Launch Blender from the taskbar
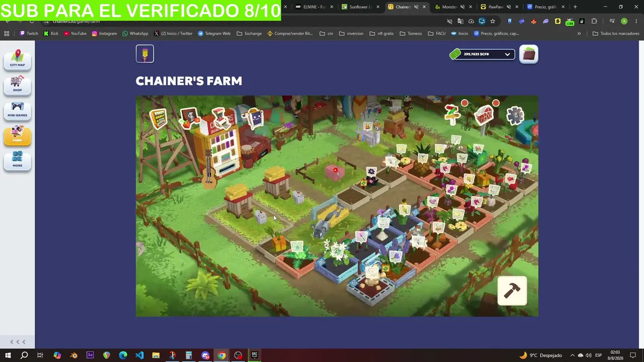The width and height of the screenshot is (644, 362). 74,355
